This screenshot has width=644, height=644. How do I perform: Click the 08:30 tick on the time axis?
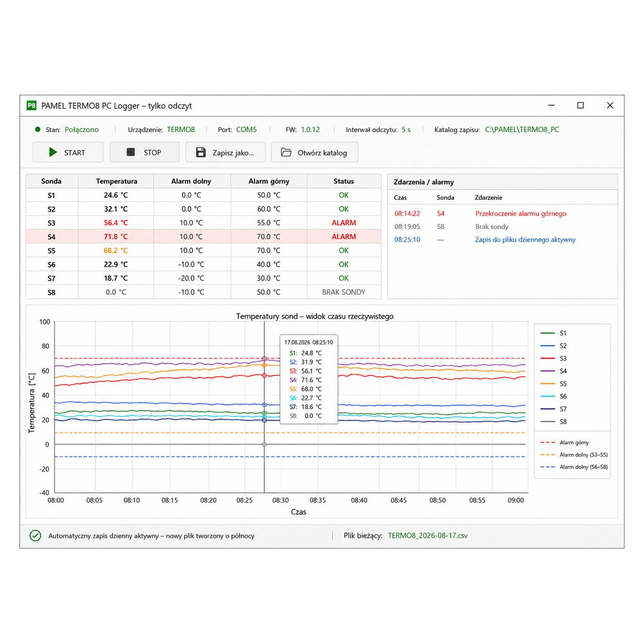click(x=281, y=500)
